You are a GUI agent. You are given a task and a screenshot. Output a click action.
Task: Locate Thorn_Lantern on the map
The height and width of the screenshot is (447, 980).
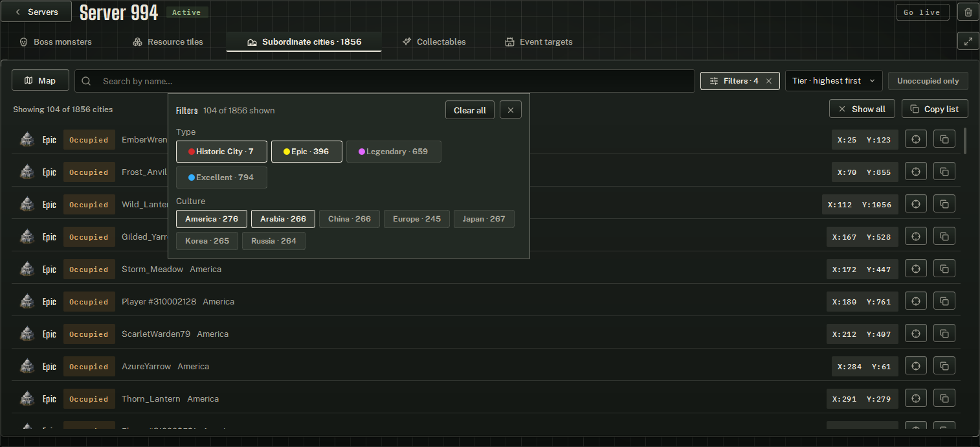click(x=915, y=398)
